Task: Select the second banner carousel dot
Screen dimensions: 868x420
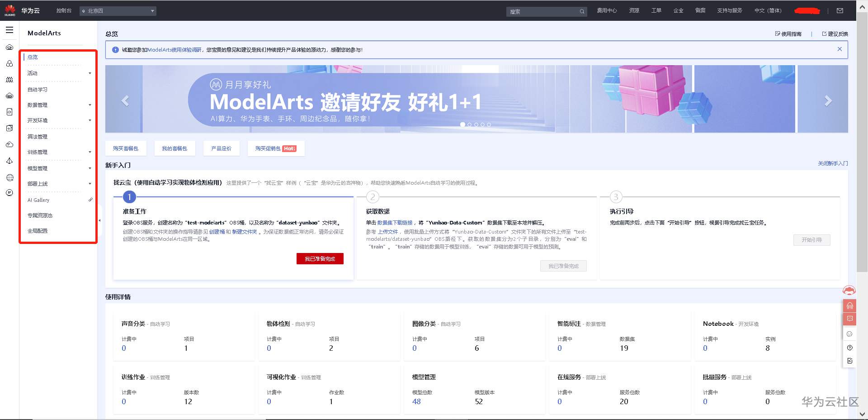Action: point(469,125)
